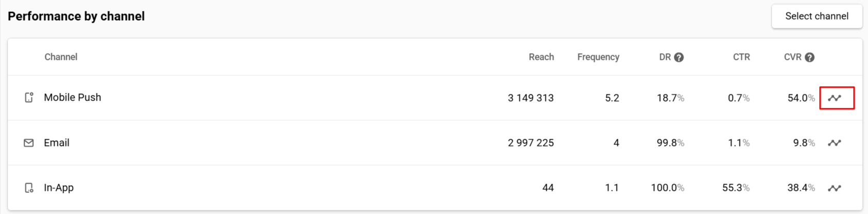The image size is (868, 214).
Task: Select the In-App channel name
Action: pyautogui.click(x=59, y=188)
